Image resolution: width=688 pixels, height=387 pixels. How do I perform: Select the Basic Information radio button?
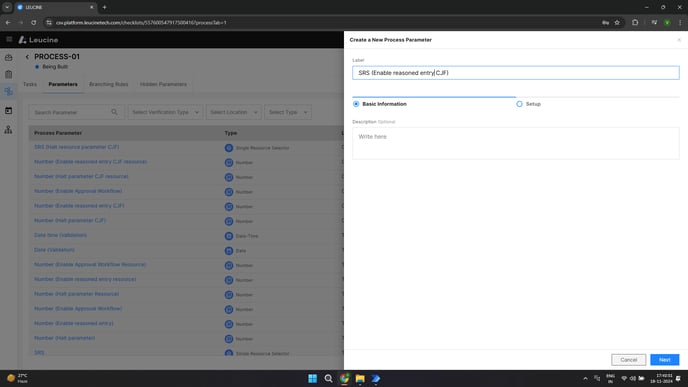(356, 104)
